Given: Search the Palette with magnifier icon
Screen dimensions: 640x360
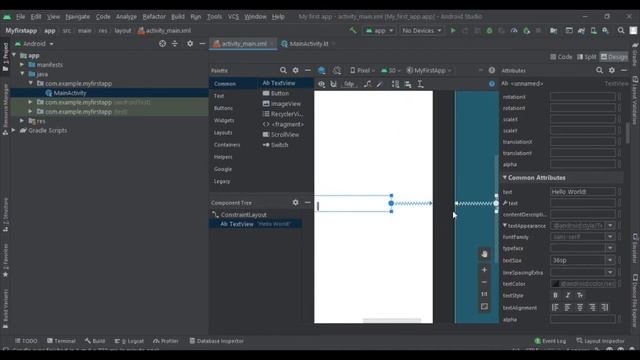Looking at the screenshot, I should click(283, 70).
